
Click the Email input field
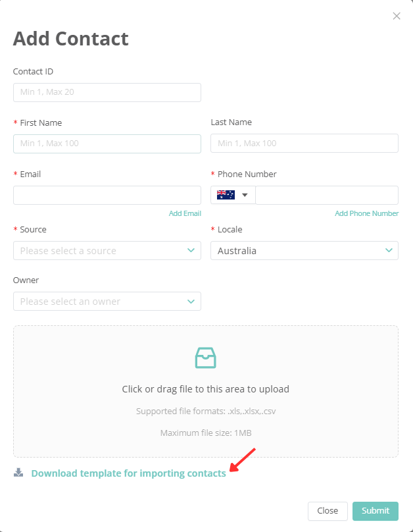click(107, 194)
